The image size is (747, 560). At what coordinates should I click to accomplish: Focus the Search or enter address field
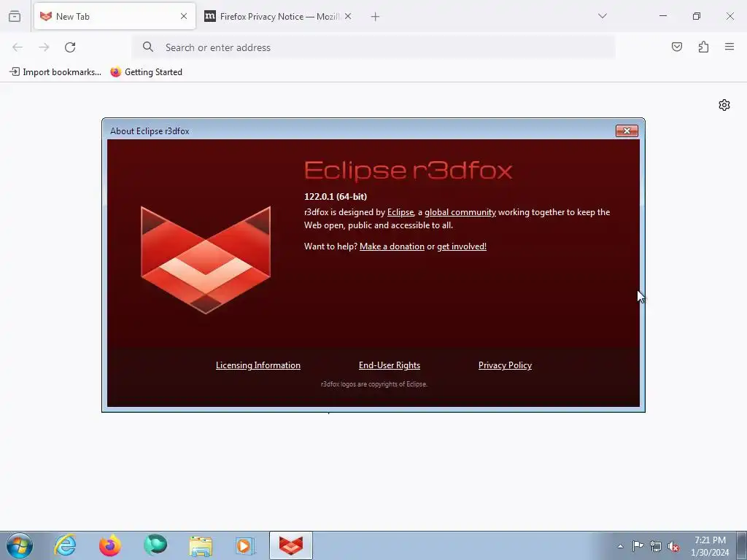click(x=373, y=47)
